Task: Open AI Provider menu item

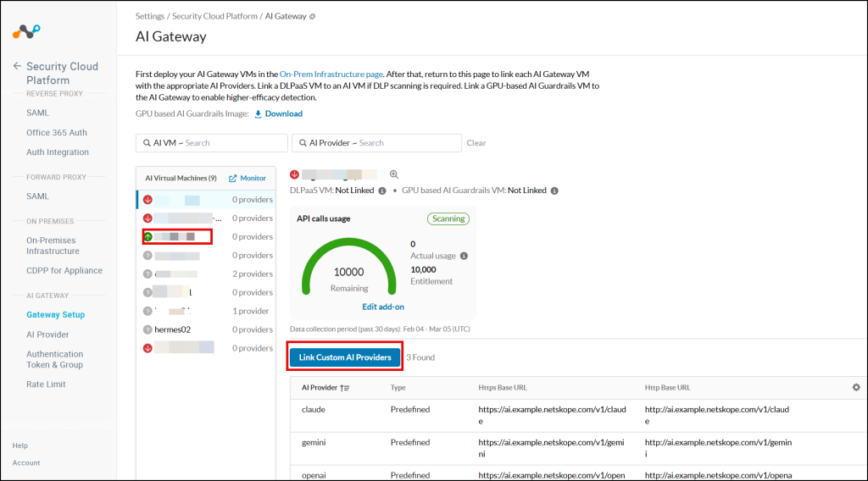Action: pos(47,334)
